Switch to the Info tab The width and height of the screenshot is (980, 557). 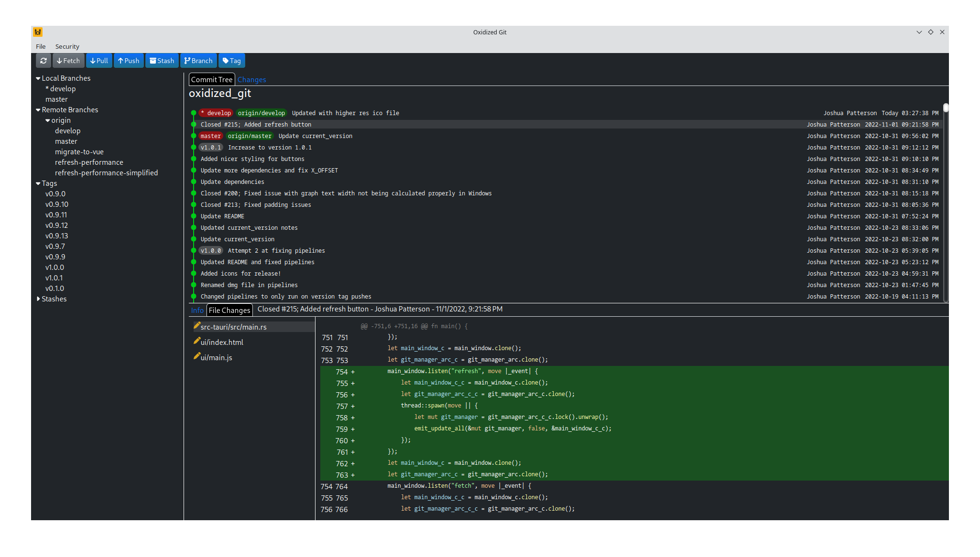click(x=197, y=311)
